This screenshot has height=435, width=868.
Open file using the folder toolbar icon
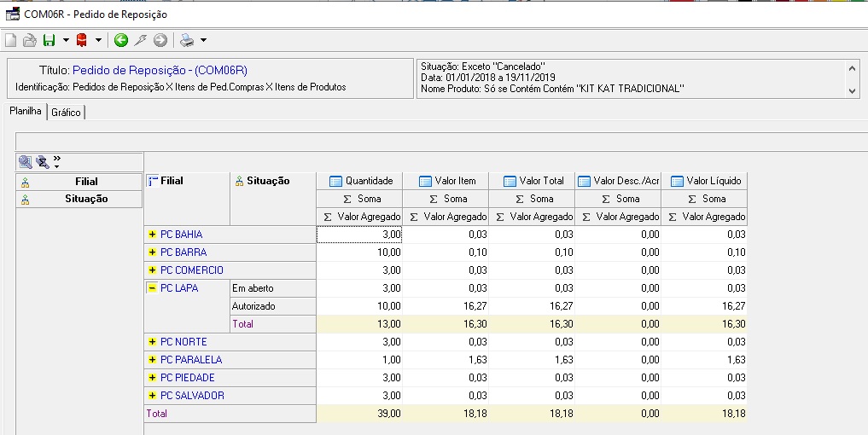coord(30,40)
